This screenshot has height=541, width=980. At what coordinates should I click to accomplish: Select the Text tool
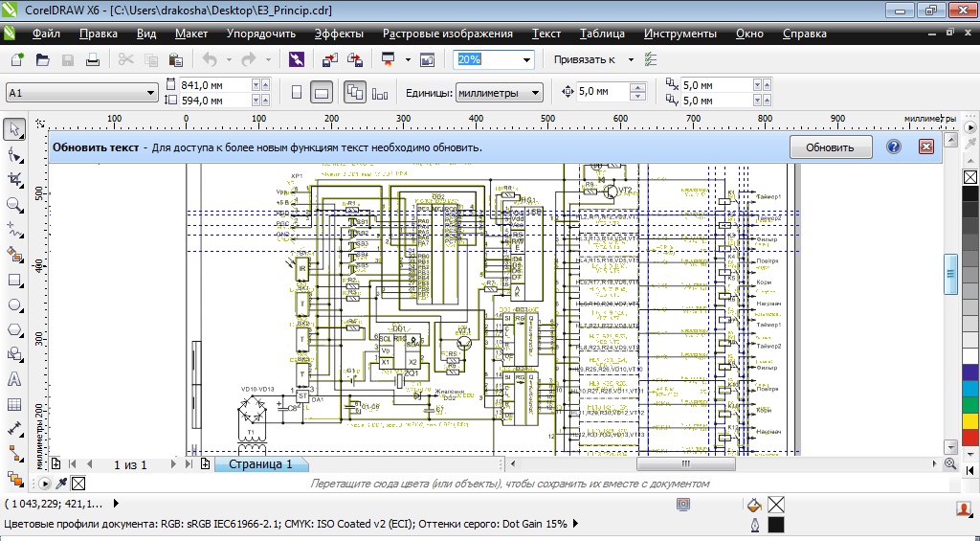click(14, 379)
